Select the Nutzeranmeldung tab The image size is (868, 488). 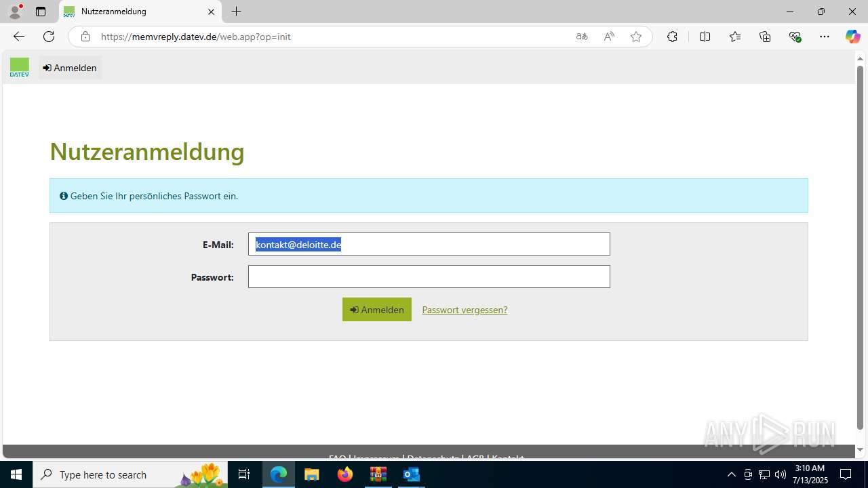click(139, 12)
